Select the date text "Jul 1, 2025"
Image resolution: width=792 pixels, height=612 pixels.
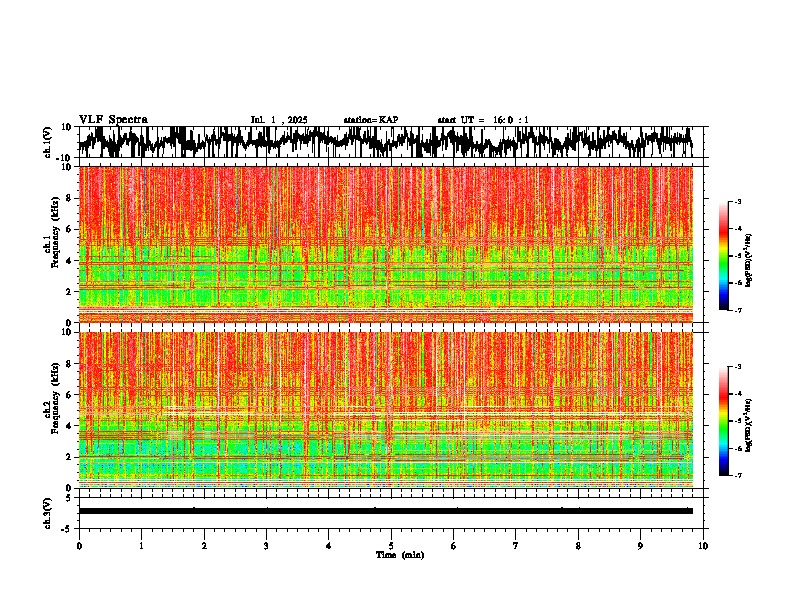click(279, 120)
